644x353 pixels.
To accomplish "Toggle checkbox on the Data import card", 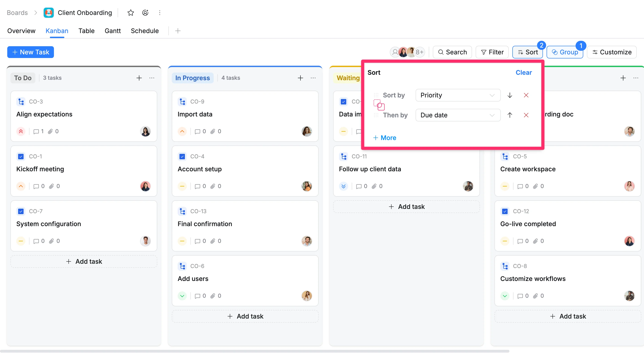I will 344,102.
